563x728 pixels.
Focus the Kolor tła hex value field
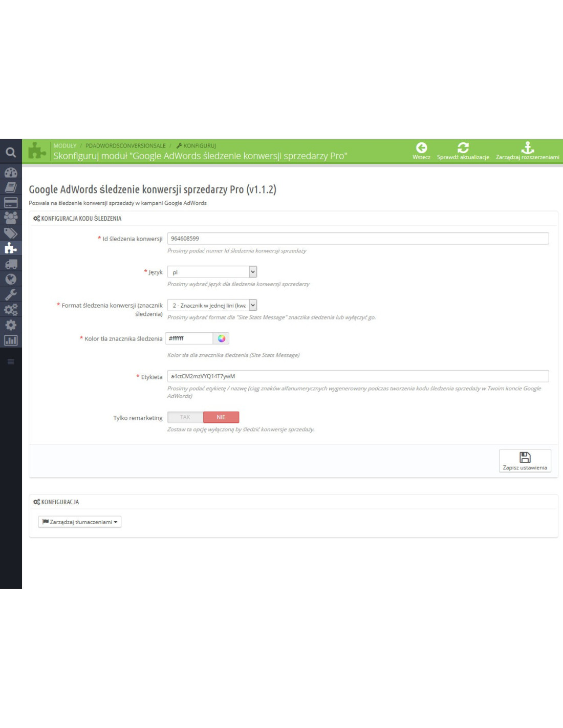click(x=189, y=338)
